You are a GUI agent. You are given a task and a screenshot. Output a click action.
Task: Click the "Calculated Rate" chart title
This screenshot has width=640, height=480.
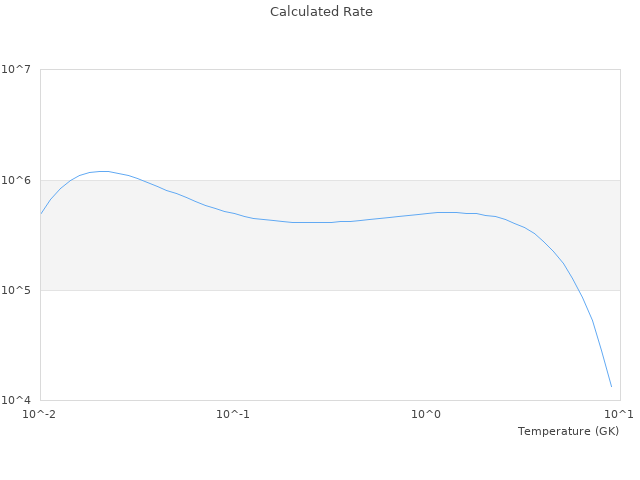320,12
